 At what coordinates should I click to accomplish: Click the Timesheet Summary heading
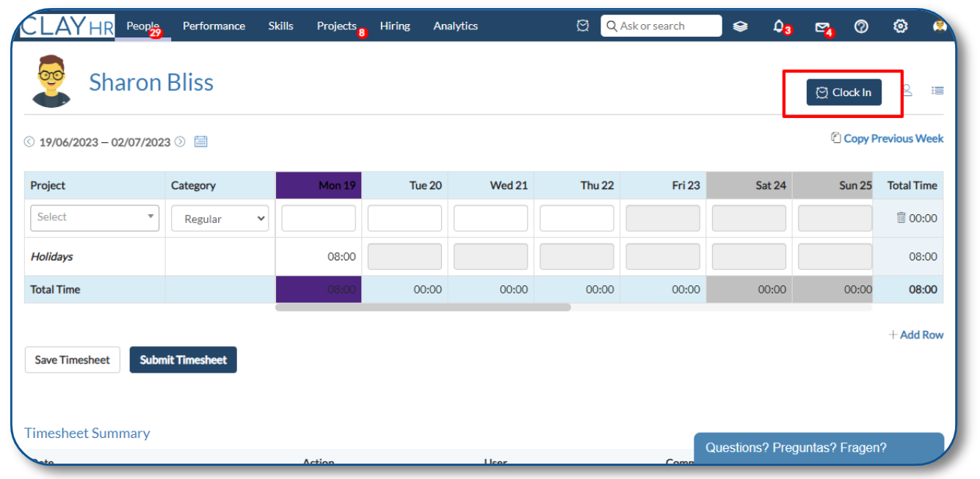(x=87, y=433)
